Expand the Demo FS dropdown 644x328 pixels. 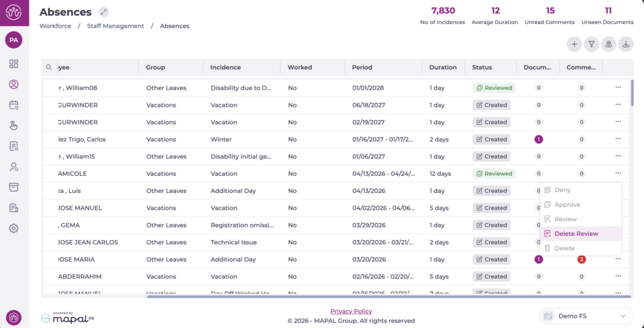[x=586, y=316]
